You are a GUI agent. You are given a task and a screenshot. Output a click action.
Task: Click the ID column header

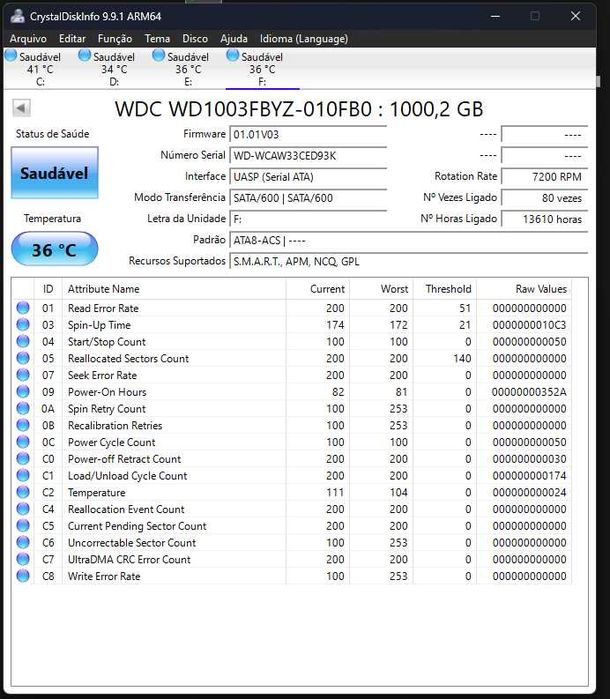48,289
